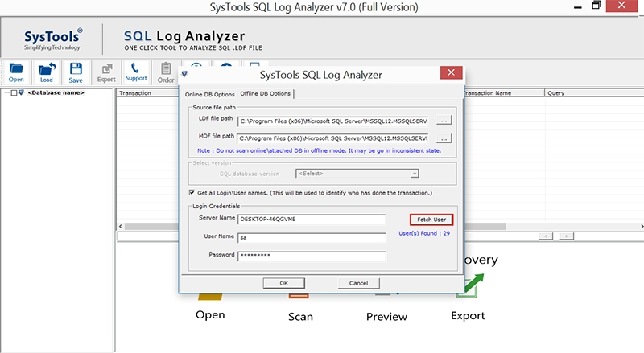Viewport: 644px width, 353px height.
Task: Click the Scan step label
Action: tap(300, 317)
